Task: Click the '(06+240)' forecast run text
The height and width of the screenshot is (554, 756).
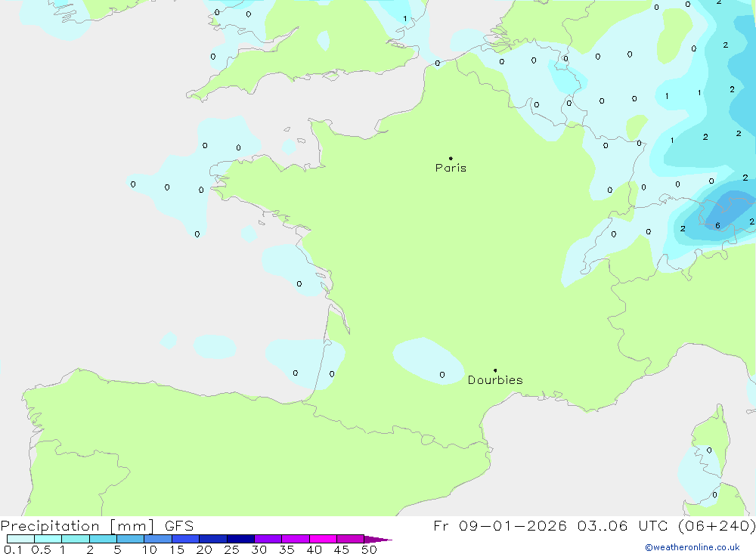Action: [717, 526]
